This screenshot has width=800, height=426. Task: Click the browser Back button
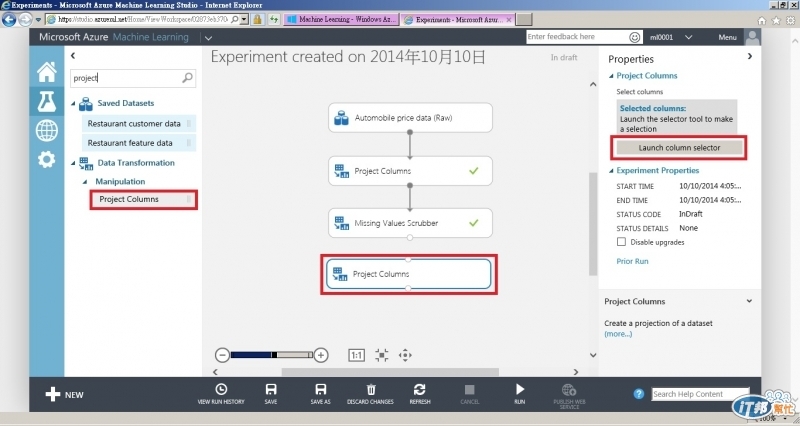tap(9, 19)
